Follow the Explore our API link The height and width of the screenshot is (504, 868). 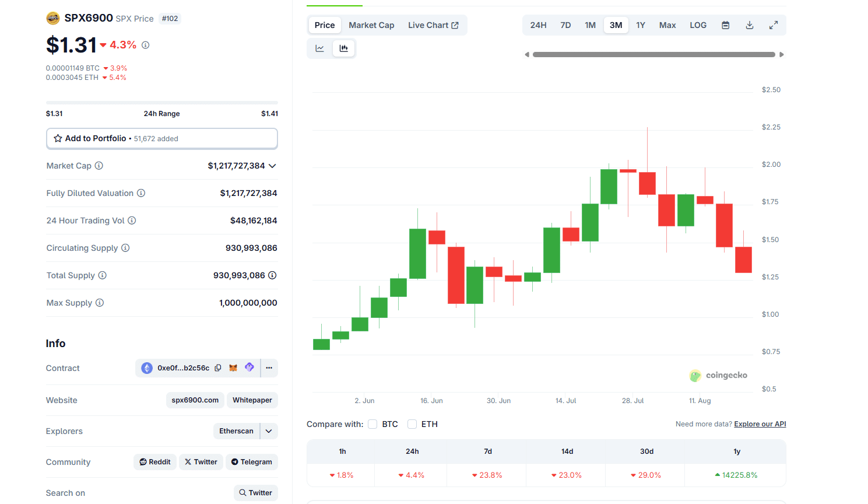760,423
